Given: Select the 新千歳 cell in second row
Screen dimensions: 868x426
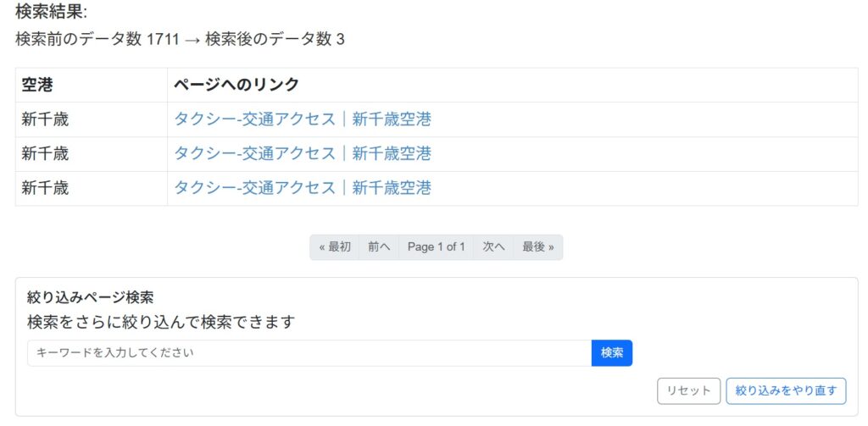Looking at the screenshot, I should click(45, 153).
